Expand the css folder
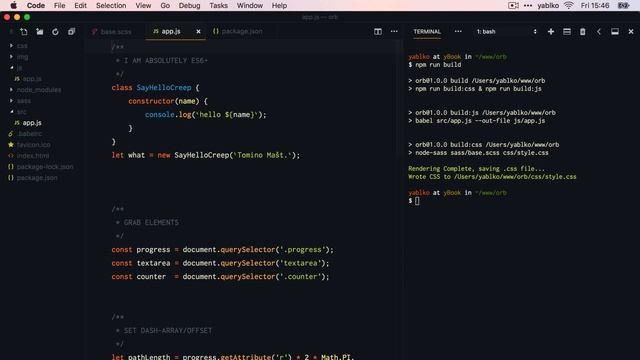 (11, 46)
